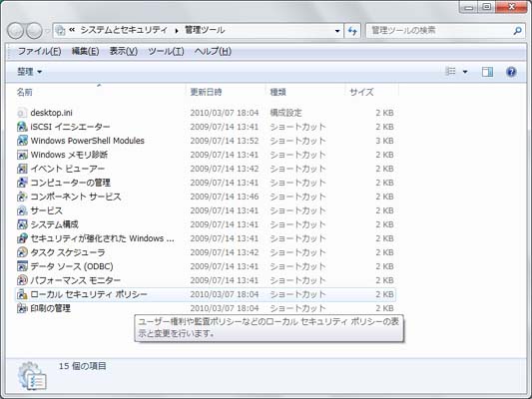Screen dimensions: 532x399
Task: Select the ローカル セキュリティ ポリシー item
Action: 206,294
